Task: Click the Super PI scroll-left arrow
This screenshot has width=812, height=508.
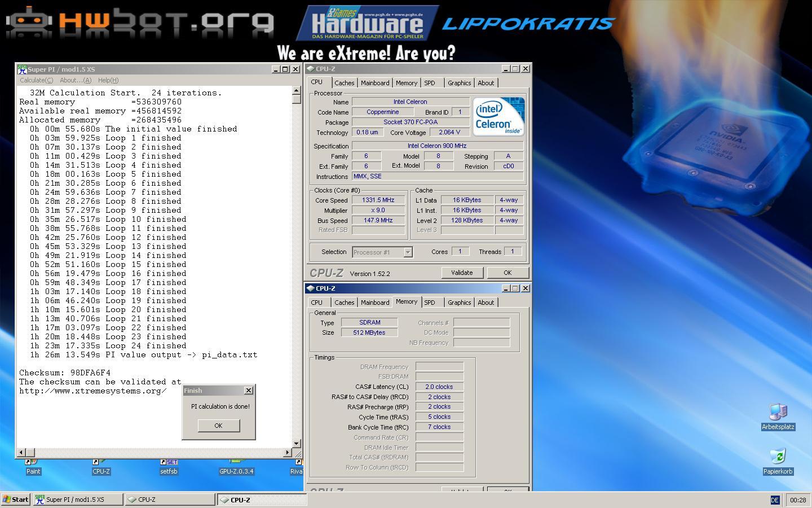Action: [21, 452]
